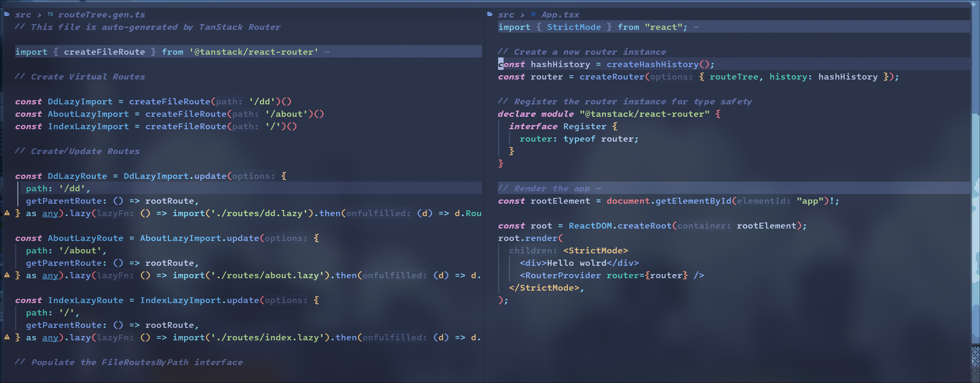980x383 pixels.
Task: Click "ReactDOM" in the createRoot line
Action: pos(590,226)
